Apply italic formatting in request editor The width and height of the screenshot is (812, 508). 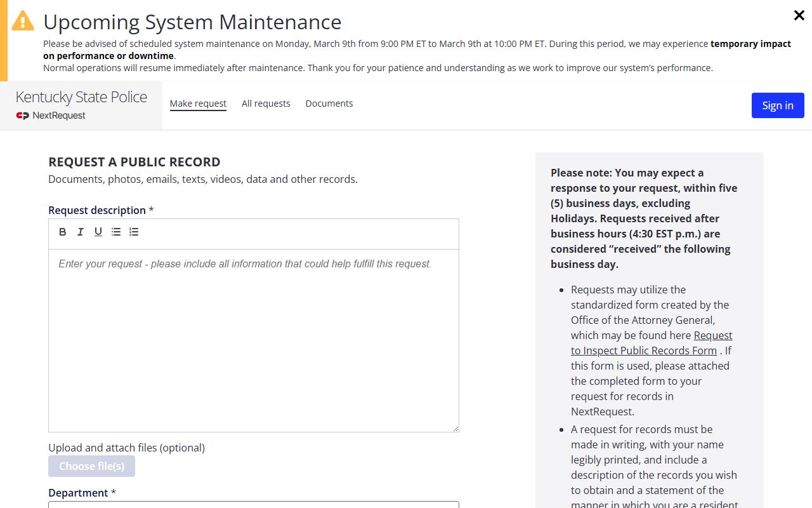click(x=81, y=232)
